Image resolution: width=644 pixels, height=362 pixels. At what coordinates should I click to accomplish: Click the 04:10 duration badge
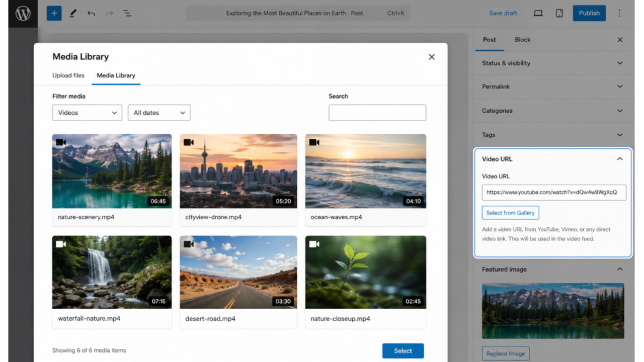[413, 201]
